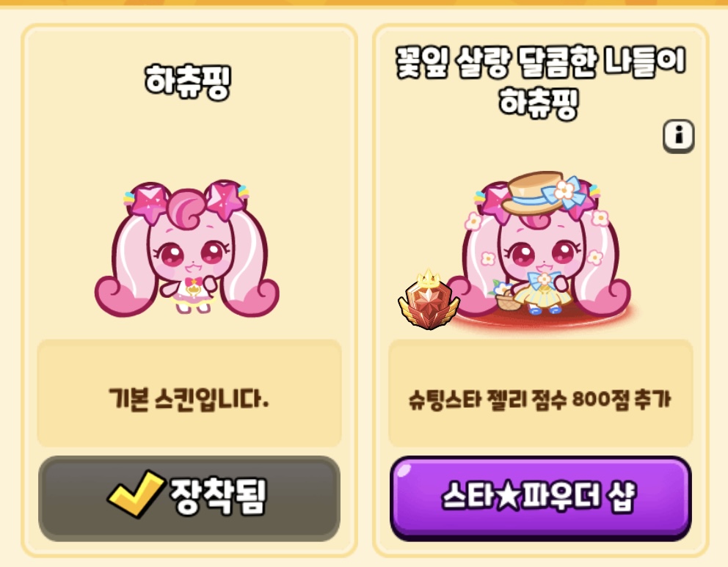Viewport: 728px width, 567px height.
Task: Select the left default skin card
Action: (x=189, y=290)
